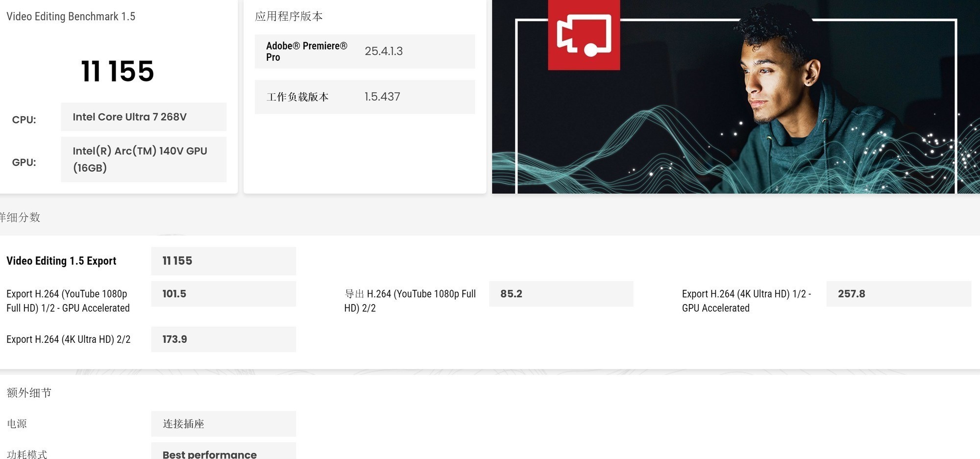
Task: Select the Export score box showing 11 155
Action: [x=223, y=261]
